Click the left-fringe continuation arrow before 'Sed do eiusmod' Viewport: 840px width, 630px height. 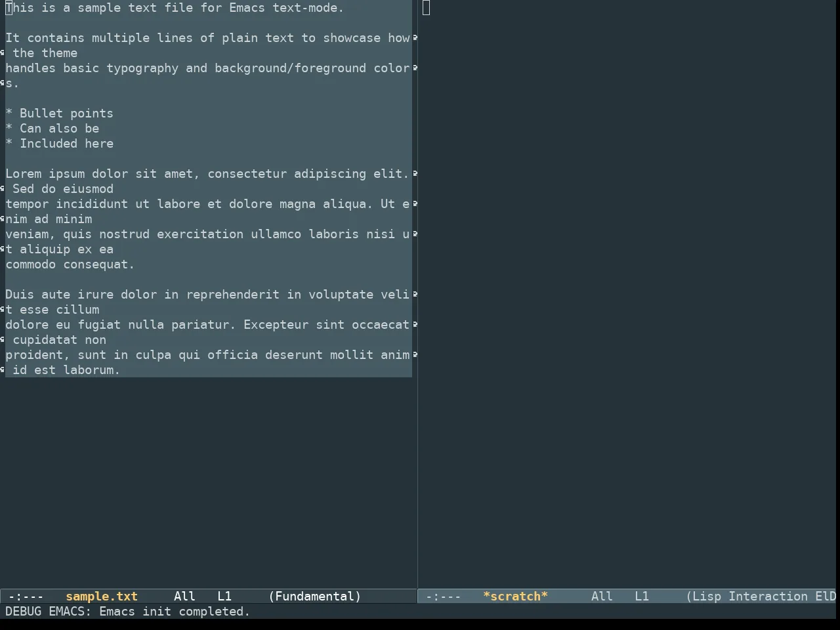3,189
